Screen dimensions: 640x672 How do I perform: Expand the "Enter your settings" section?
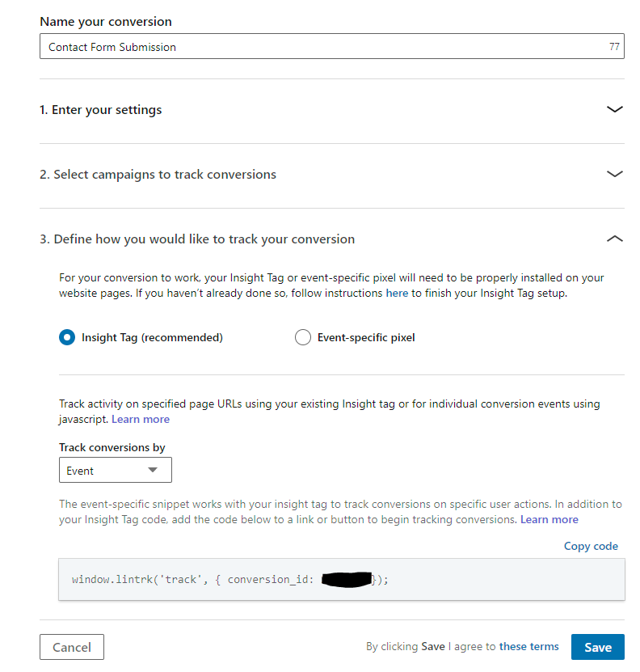[x=100, y=108]
